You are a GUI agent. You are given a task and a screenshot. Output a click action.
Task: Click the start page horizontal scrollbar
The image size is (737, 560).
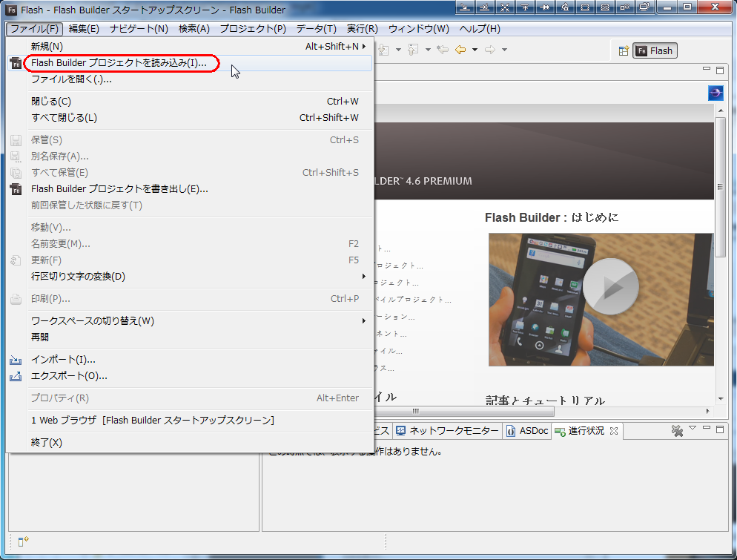click(x=464, y=411)
